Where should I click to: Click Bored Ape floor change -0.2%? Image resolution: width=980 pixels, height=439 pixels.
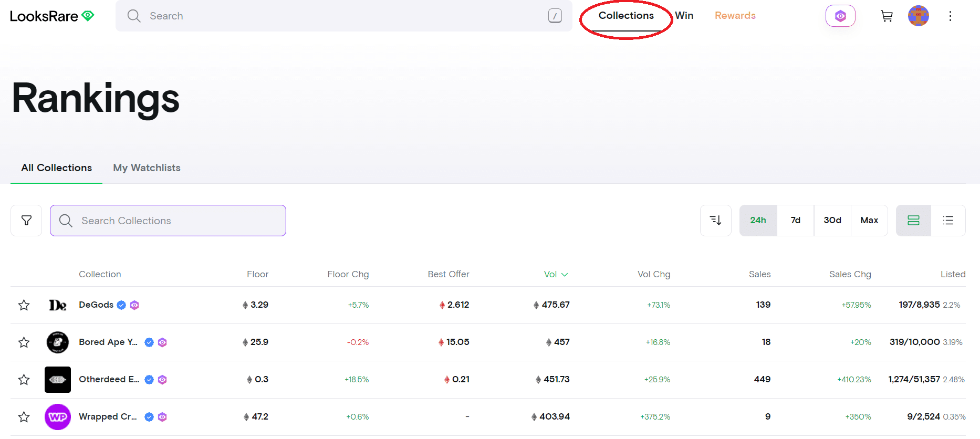click(358, 342)
